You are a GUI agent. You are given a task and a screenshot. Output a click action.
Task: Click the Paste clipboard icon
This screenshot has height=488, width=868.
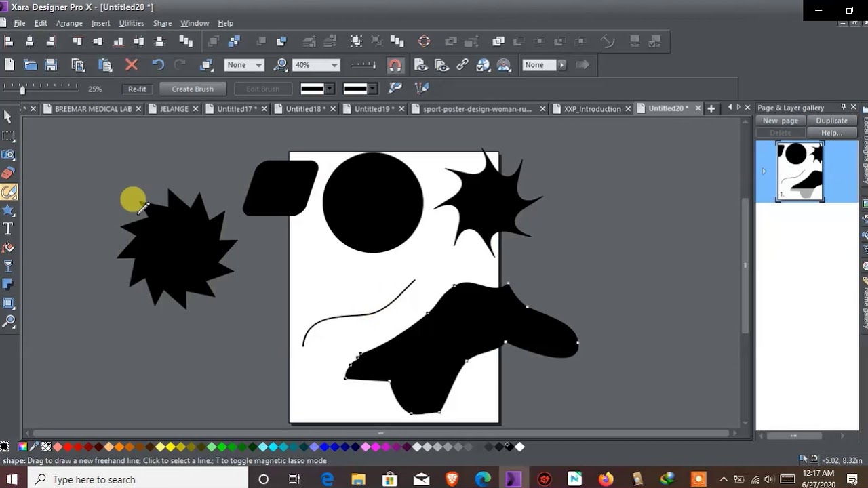[x=104, y=65]
